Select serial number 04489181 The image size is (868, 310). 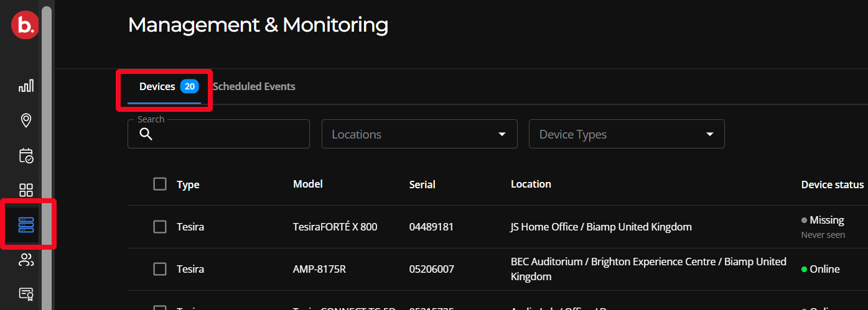click(x=431, y=227)
